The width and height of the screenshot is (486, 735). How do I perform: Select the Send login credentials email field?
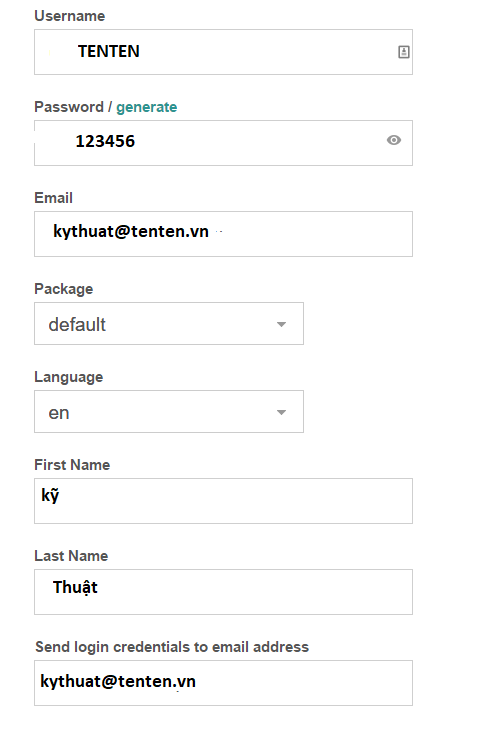coord(223,683)
